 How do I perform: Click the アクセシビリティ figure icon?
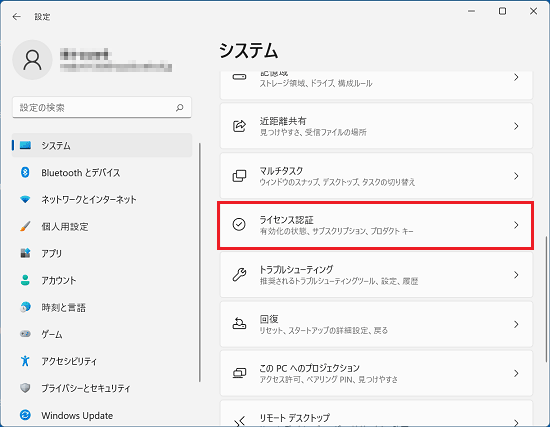tap(25, 361)
